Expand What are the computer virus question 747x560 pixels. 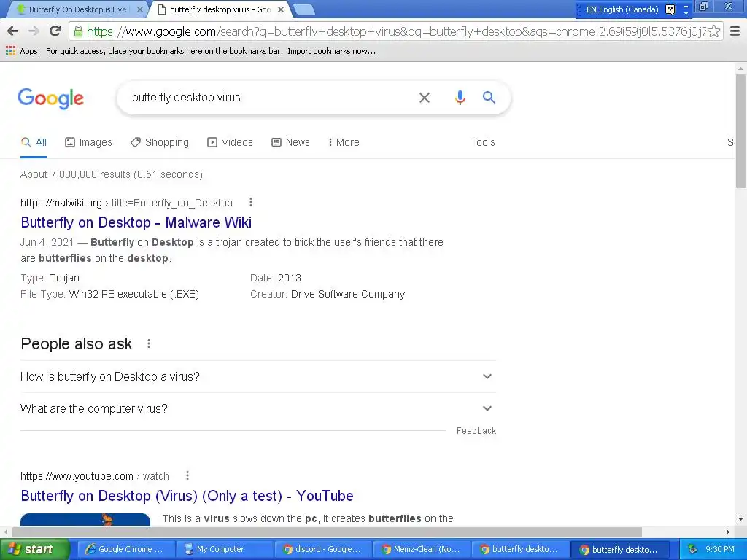pyautogui.click(x=258, y=408)
